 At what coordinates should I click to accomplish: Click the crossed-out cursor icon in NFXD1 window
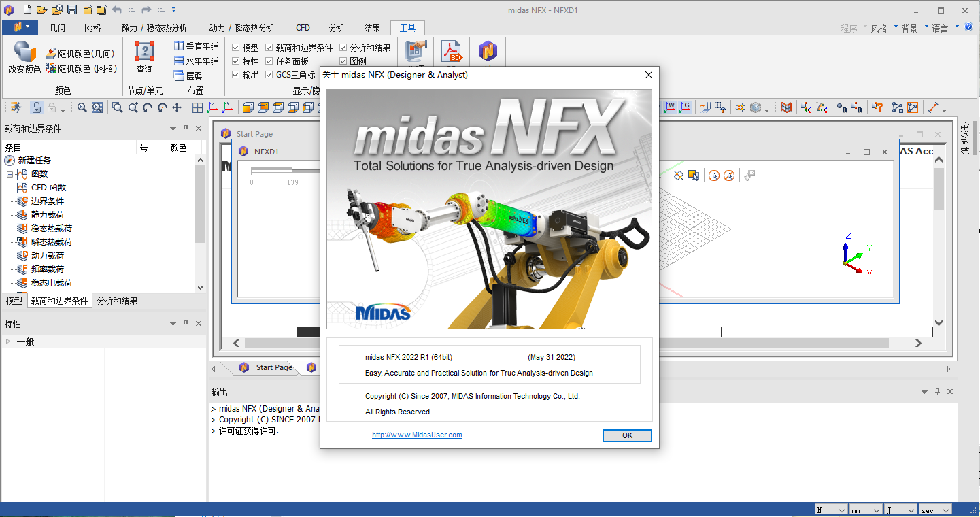tap(729, 176)
